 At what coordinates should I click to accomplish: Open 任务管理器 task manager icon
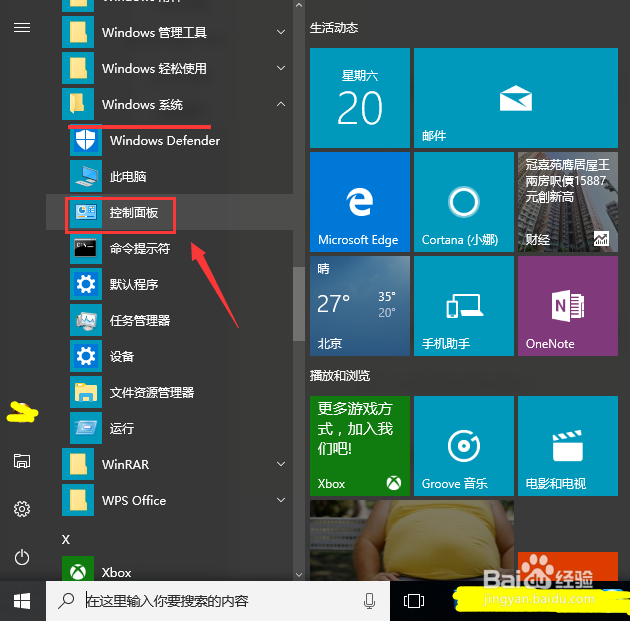[x=86, y=320]
